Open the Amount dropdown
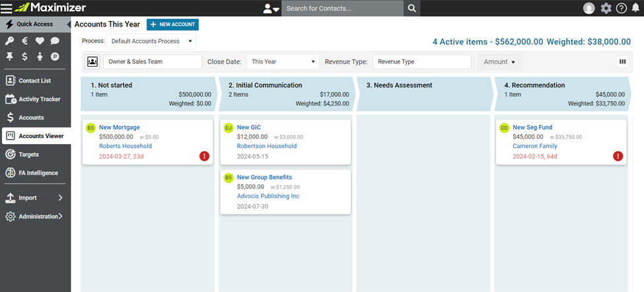Image resolution: width=644 pixels, height=292 pixels. tap(499, 61)
